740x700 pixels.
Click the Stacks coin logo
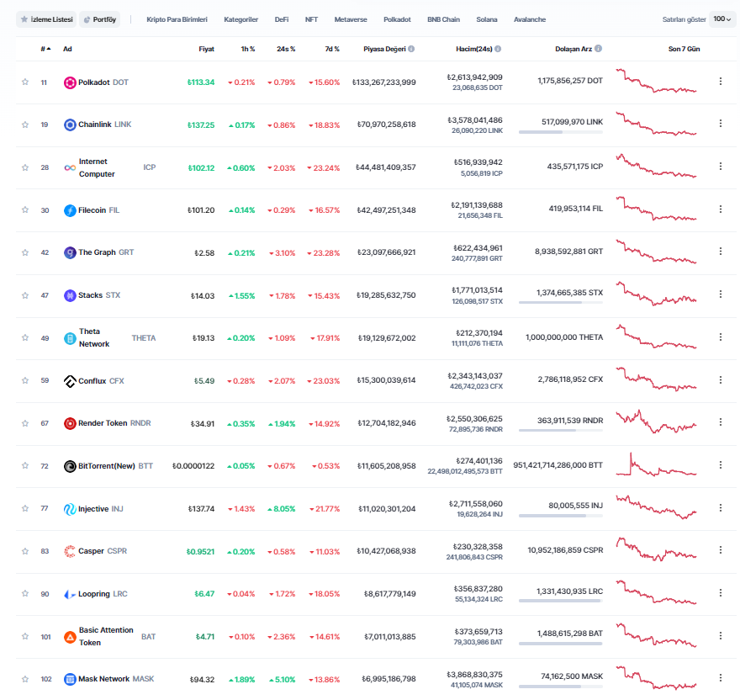tap(70, 295)
